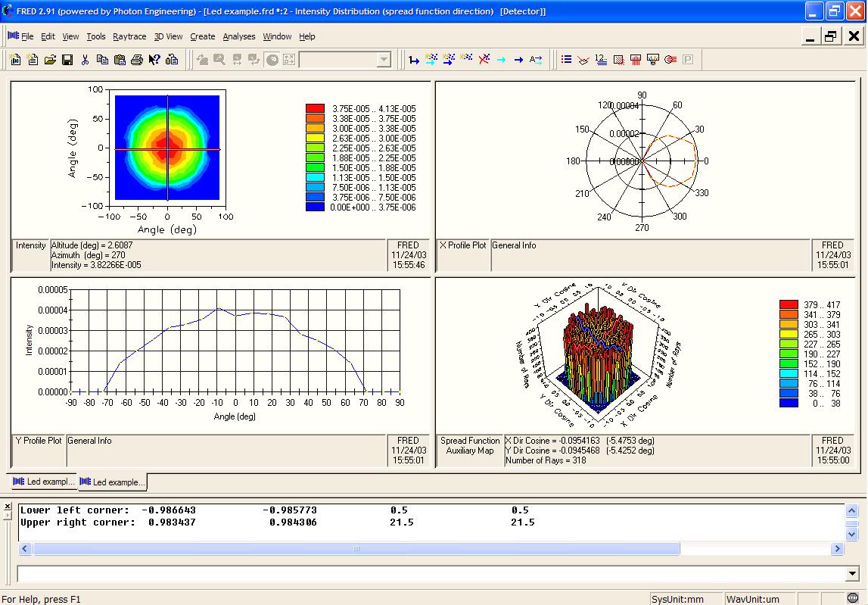Click the output pane scroll up arrow

coord(852,510)
